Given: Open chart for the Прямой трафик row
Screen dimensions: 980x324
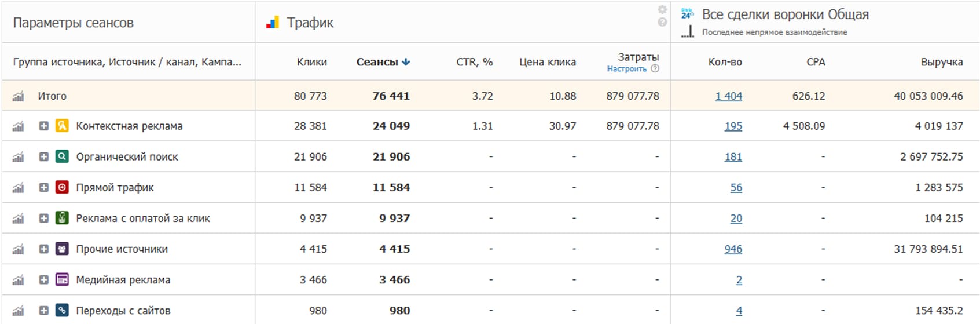Looking at the screenshot, I should [x=19, y=188].
